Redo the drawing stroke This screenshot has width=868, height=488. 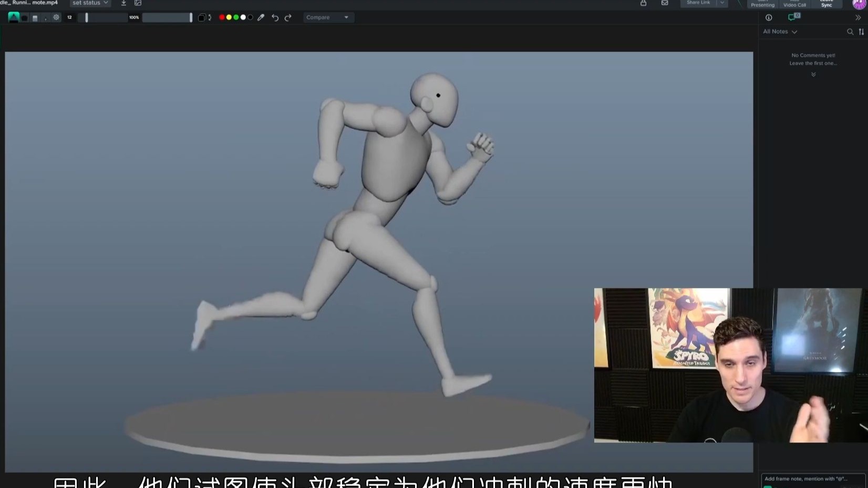pyautogui.click(x=288, y=17)
